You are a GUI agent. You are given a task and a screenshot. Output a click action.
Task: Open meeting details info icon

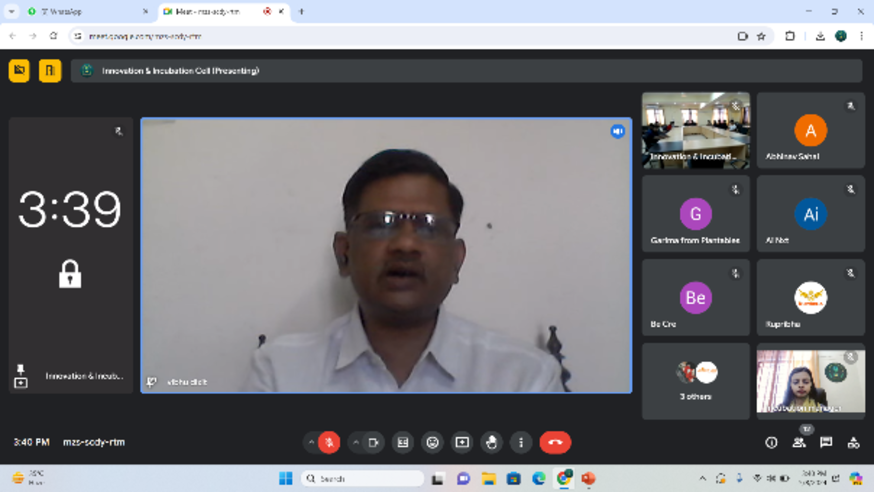[x=771, y=442]
